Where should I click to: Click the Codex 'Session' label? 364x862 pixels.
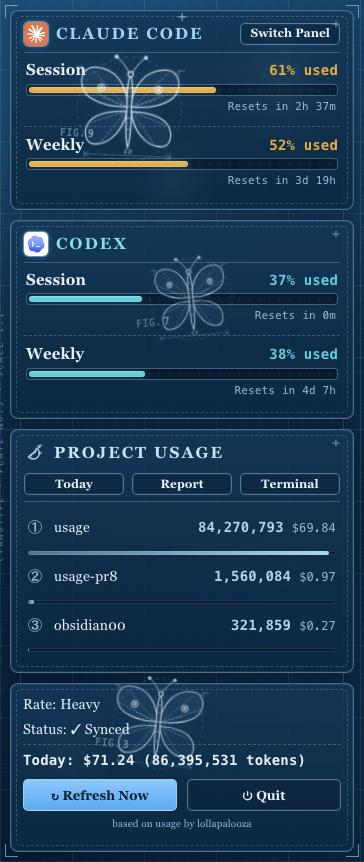click(x=56, y=280)
